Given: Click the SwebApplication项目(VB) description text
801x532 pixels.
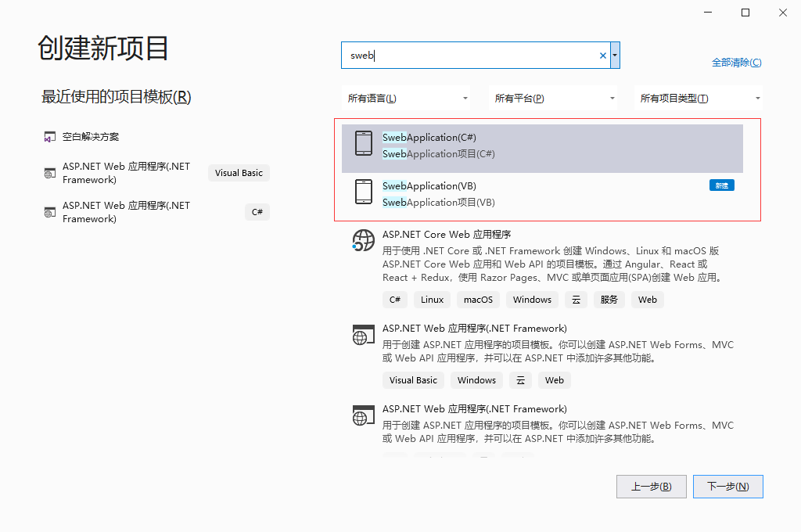Looking at the screenshot, I should point(438,203).
